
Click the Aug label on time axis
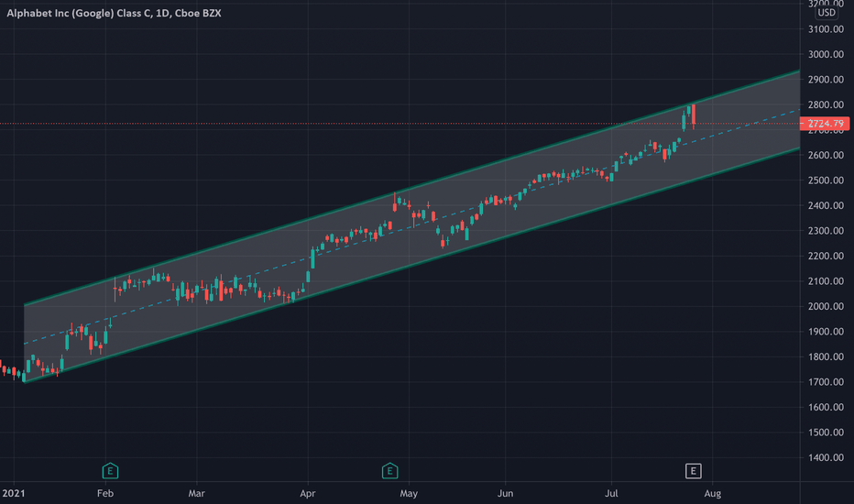pyautogui.click(x=712, y=493)
